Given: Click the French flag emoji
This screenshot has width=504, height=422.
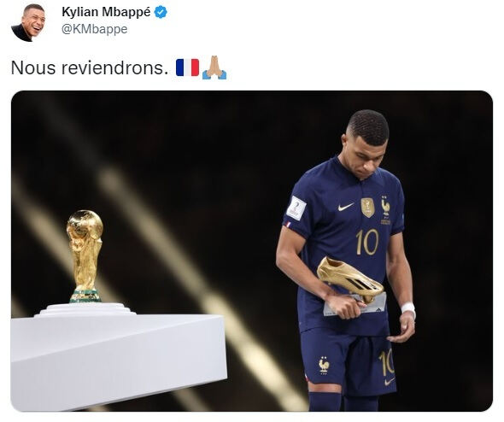Looking at the screenshot, I should (187, 67).
